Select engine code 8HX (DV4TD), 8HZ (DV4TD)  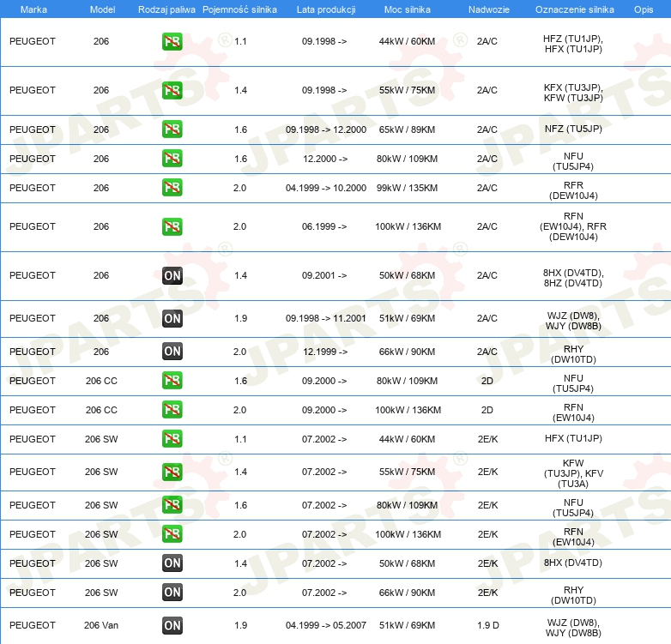click(x=573, y=278)
